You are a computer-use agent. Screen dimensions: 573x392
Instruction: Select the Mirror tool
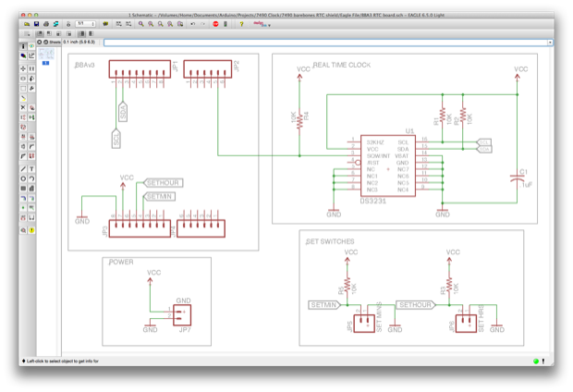pyautogui.click(x=23, y=79)
